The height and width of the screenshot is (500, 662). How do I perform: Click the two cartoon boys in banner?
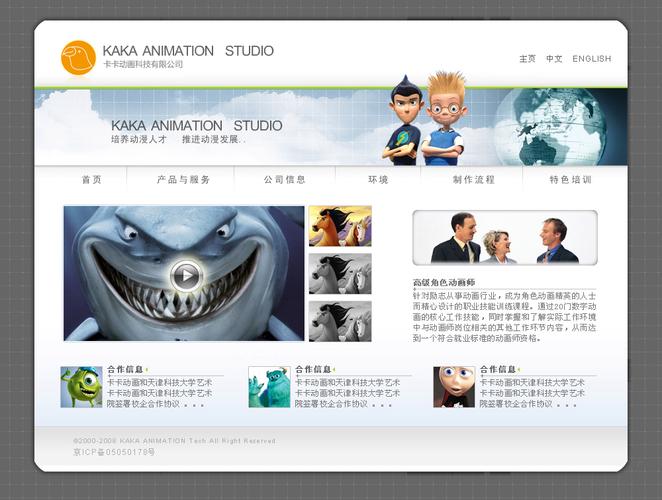tap(424, 120)
